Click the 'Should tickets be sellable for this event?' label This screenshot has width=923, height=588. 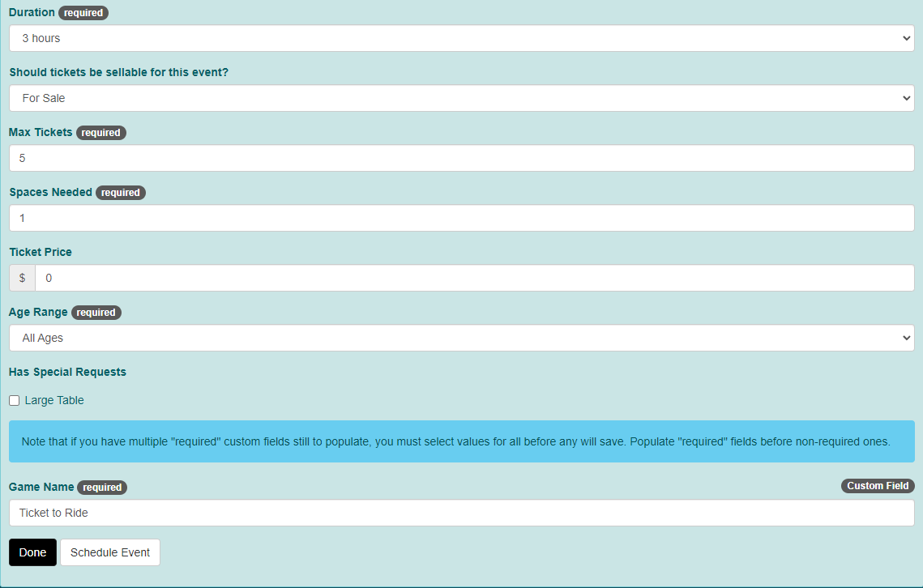coord(119,72)
